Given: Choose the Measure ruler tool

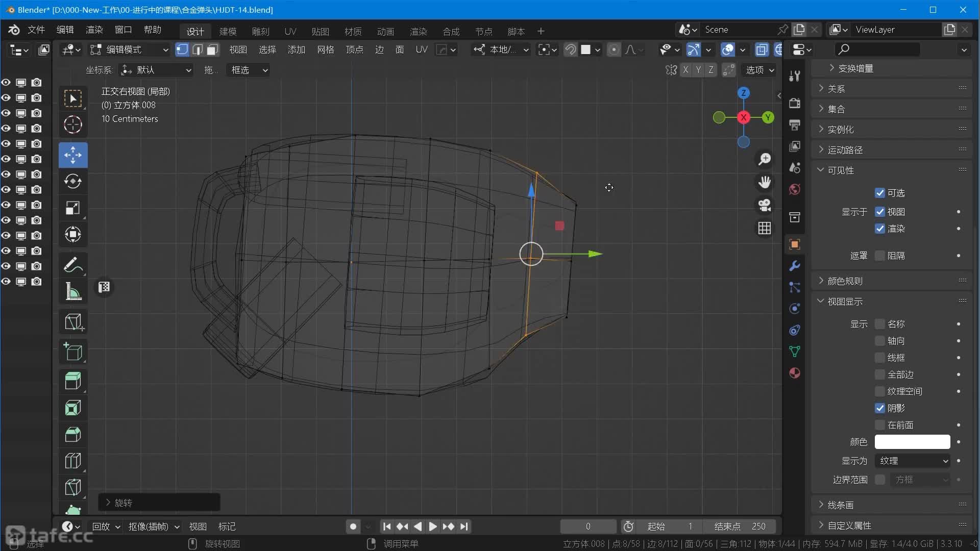Looking at the screenshot, I should pyautogui.click(x=73, y=291).
